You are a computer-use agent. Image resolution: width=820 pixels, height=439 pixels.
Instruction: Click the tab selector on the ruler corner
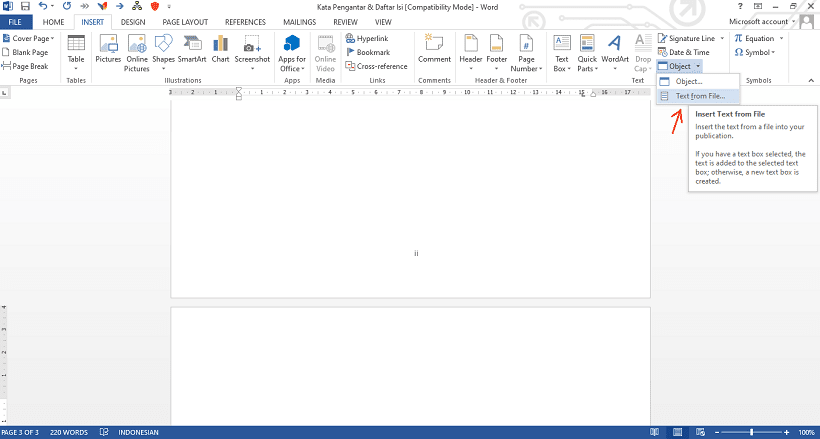4,93
